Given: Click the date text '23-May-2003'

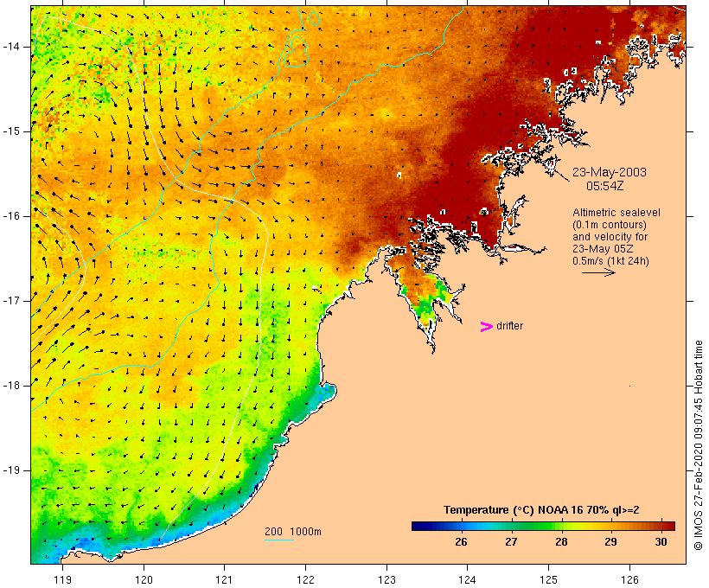Looking at the screenshot, I should (x=609, y=172).
